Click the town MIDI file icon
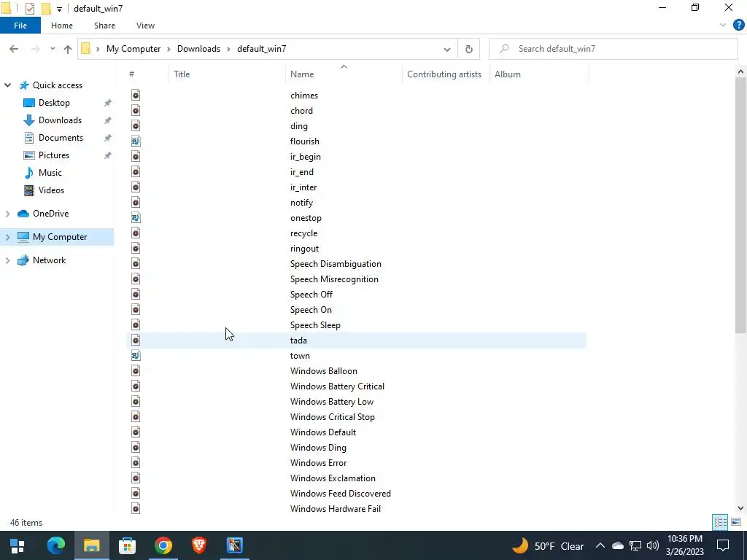747x560 pixels. [136, 356]
